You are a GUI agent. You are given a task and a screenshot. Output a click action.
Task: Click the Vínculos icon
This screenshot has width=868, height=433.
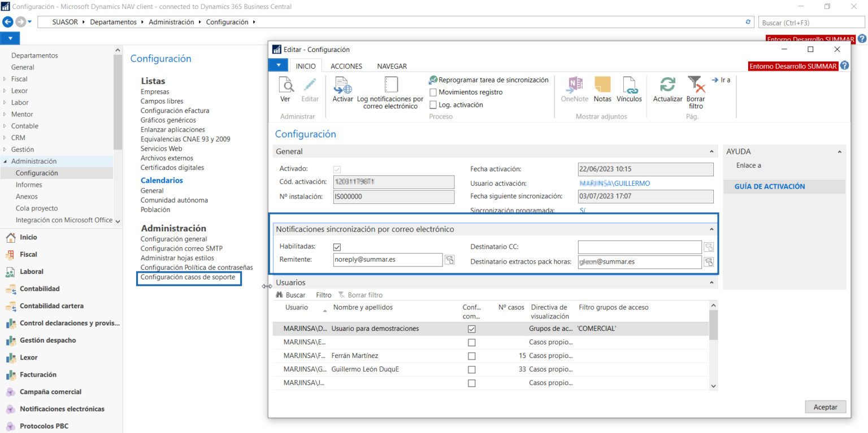click(x=630, y=85)
